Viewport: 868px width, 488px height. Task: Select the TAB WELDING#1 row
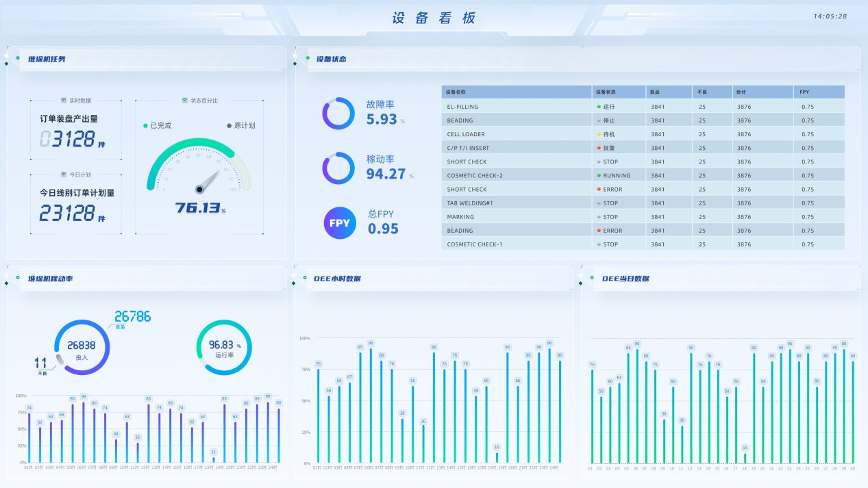point(643,203)
